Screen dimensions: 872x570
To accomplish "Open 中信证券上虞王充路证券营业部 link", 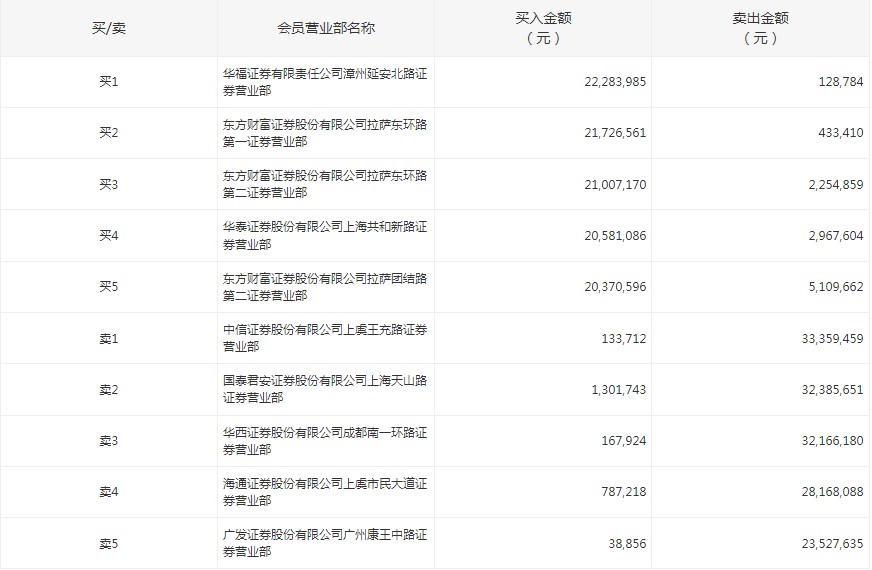I will [x=324, y=338].
